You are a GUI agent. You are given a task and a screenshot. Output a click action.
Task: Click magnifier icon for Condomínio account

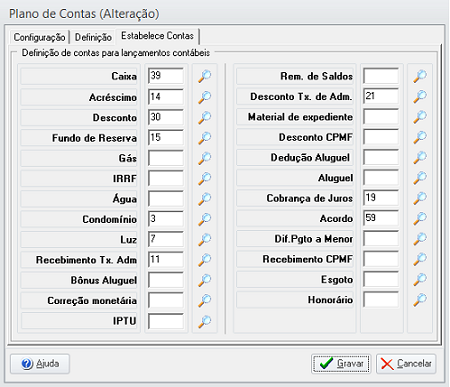coord(205,219)
